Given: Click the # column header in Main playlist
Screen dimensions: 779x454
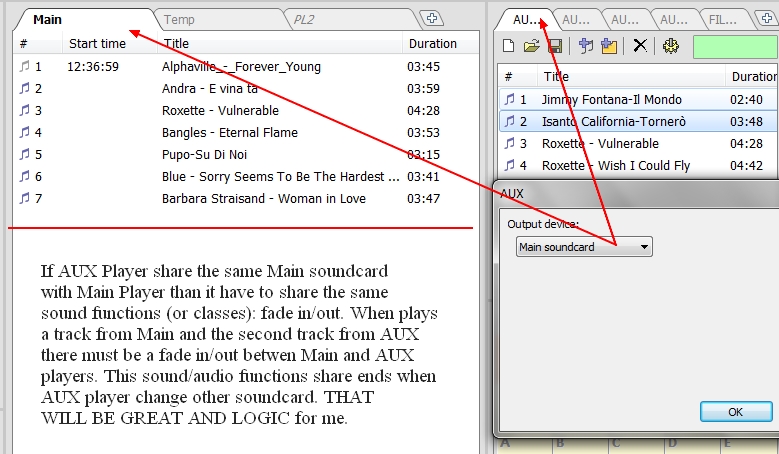Looking at the screenshot, I should [38, 44].
